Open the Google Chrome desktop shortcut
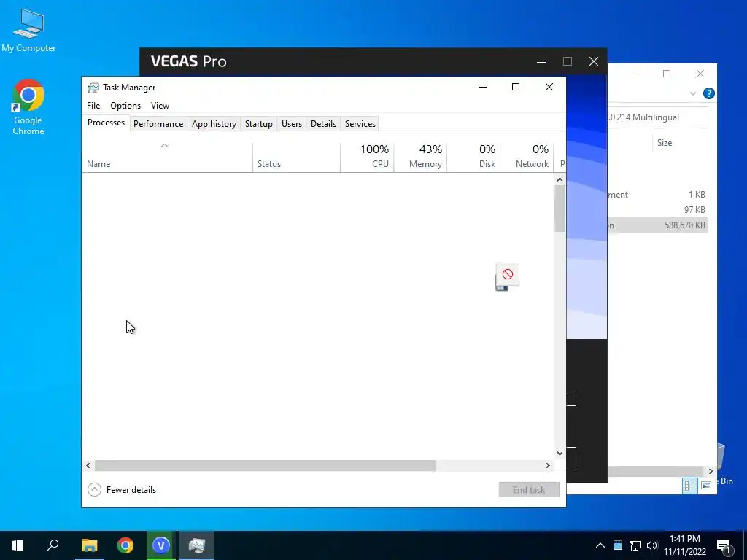Screen dimensions: 747x560 [28, 107]
